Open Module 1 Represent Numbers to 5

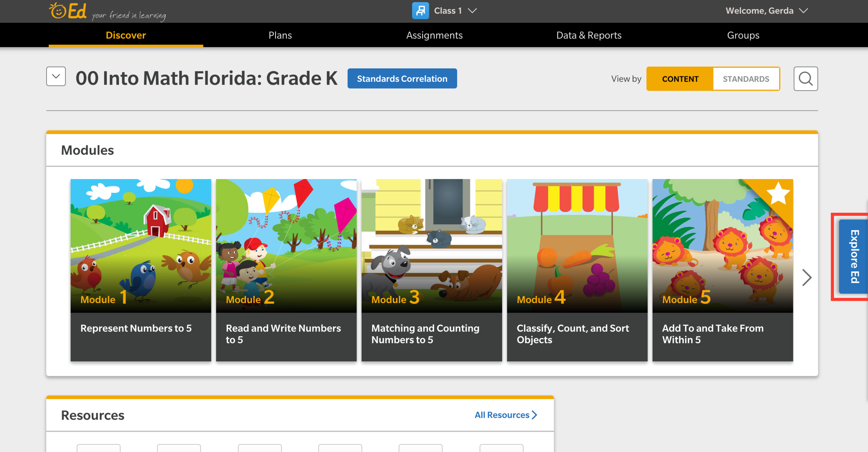[141, 270]
